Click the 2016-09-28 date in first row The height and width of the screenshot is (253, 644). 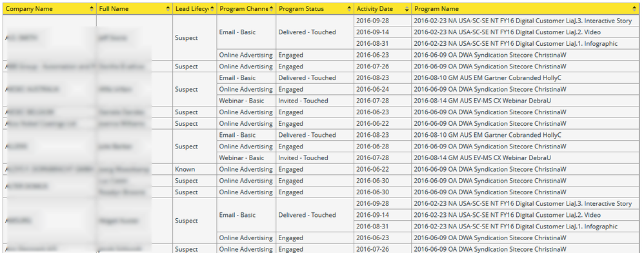(383, 21)
